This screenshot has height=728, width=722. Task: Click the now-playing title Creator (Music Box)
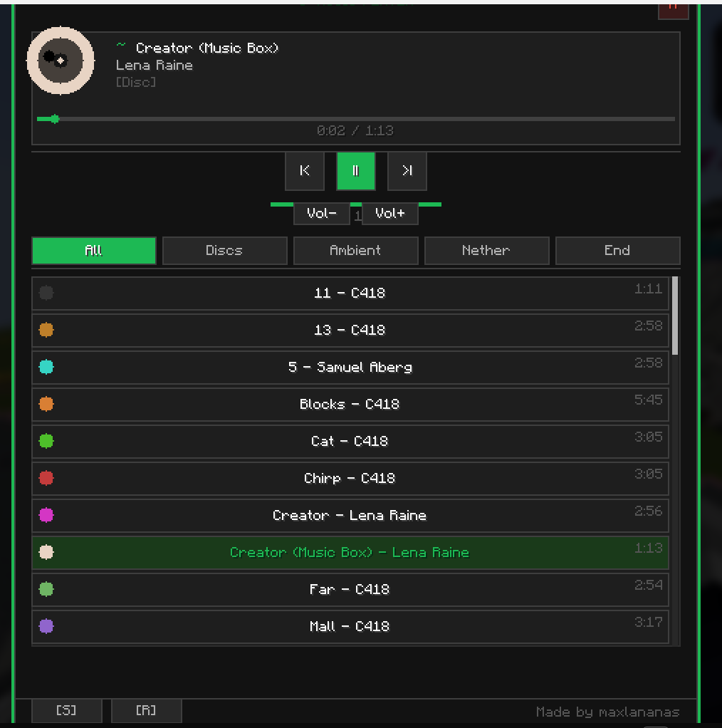207,48
